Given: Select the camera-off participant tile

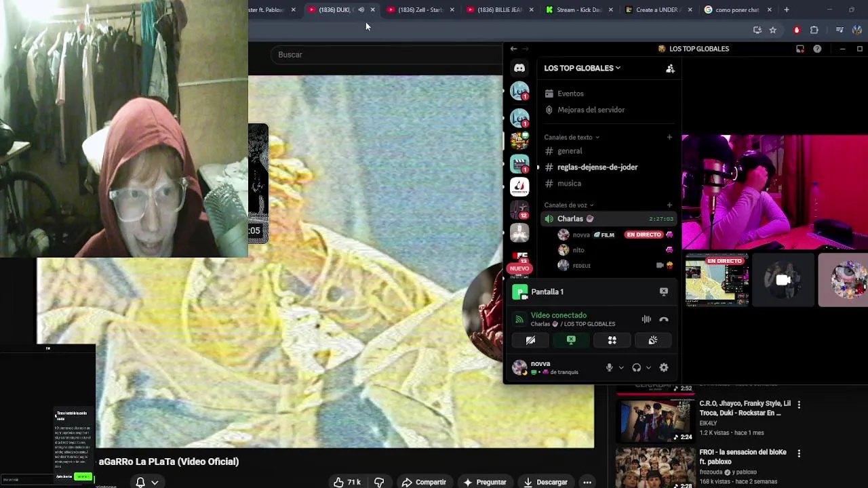Looking at the screenshot, I should click(783, 280).
